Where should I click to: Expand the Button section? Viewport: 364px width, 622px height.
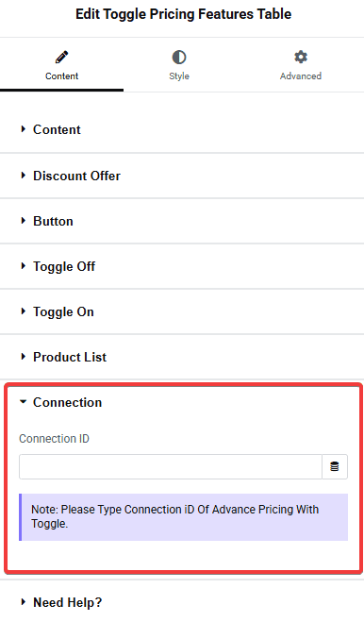tap(182, 221)
